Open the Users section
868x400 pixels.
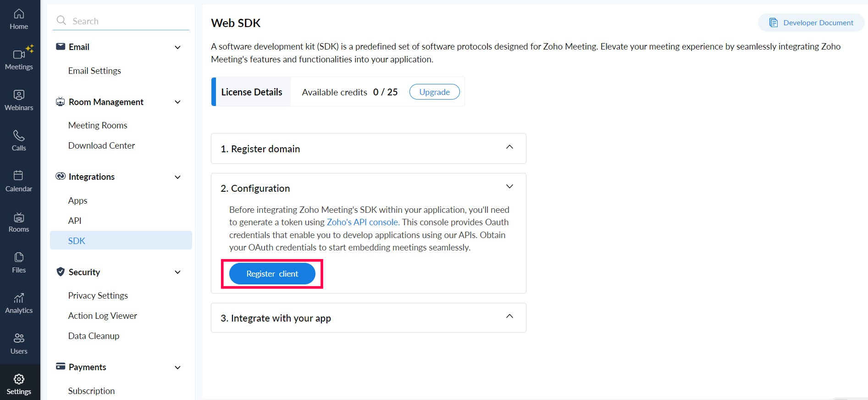[x=19, y=344]
